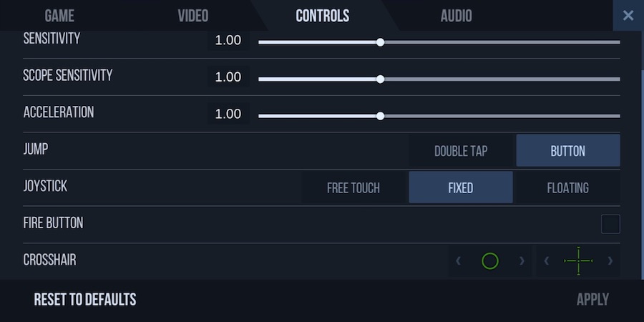Image resolution: width=644 pixels, height=322 pixels.
Task: Click Reset to Defaults
Action: click(85, 299)
